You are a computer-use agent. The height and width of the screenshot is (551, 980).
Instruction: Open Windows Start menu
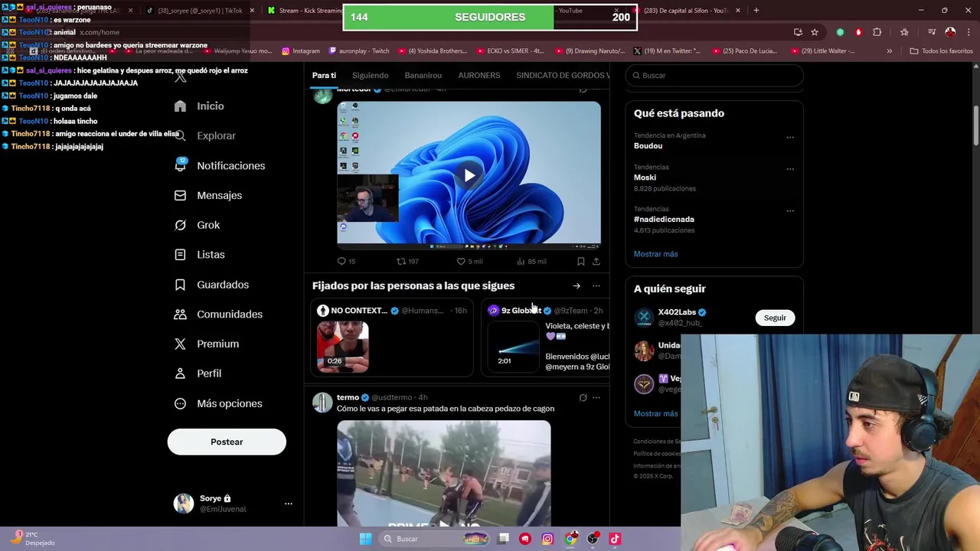point(365,539)
